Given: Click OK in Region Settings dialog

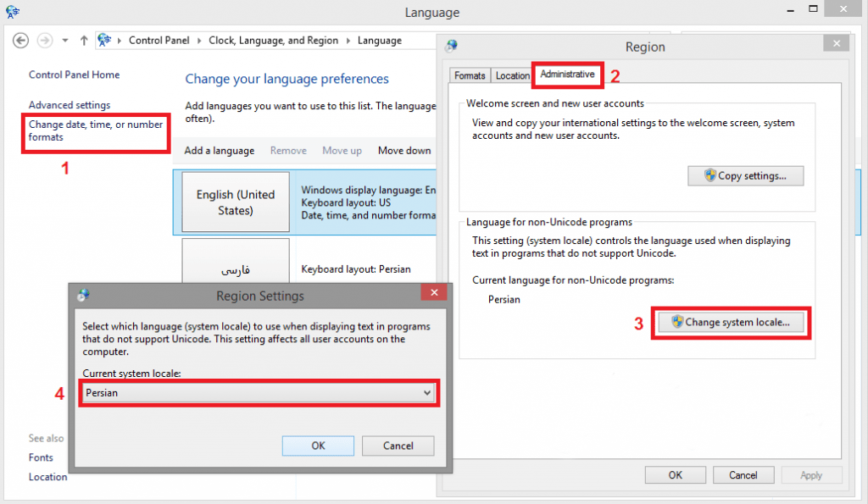Looking at the screenshot, I should pyautogui.click(x=319, y=446).
